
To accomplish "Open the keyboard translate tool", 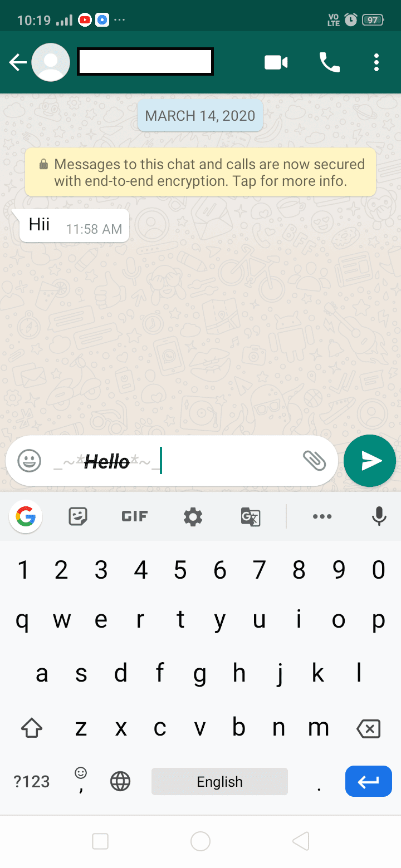I will coord(251,517).
